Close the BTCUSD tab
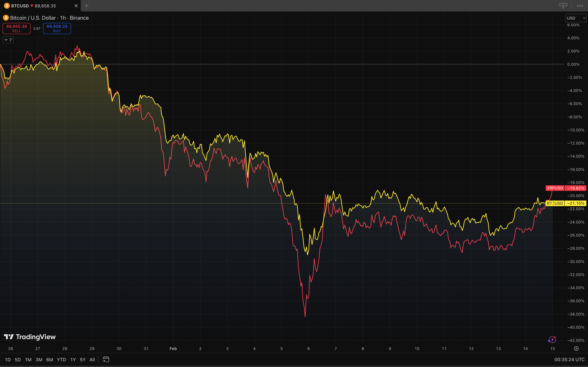 (x=76, y=6)
